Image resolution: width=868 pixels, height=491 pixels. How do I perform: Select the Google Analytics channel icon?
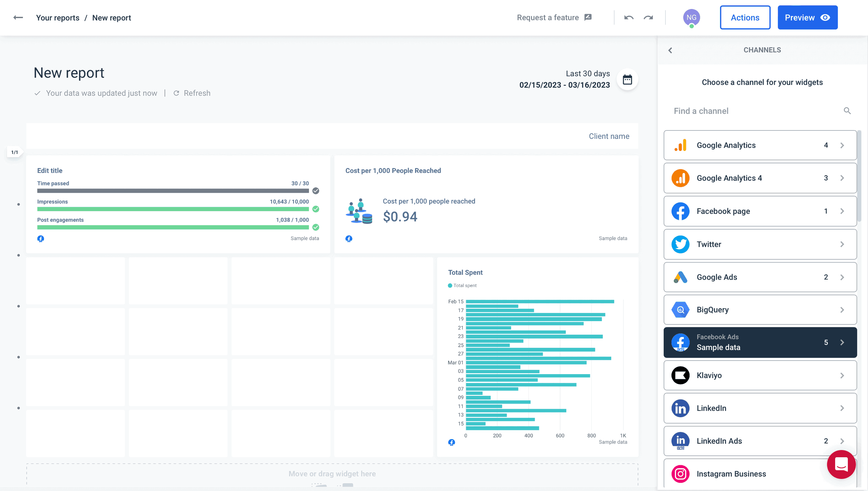681,145
